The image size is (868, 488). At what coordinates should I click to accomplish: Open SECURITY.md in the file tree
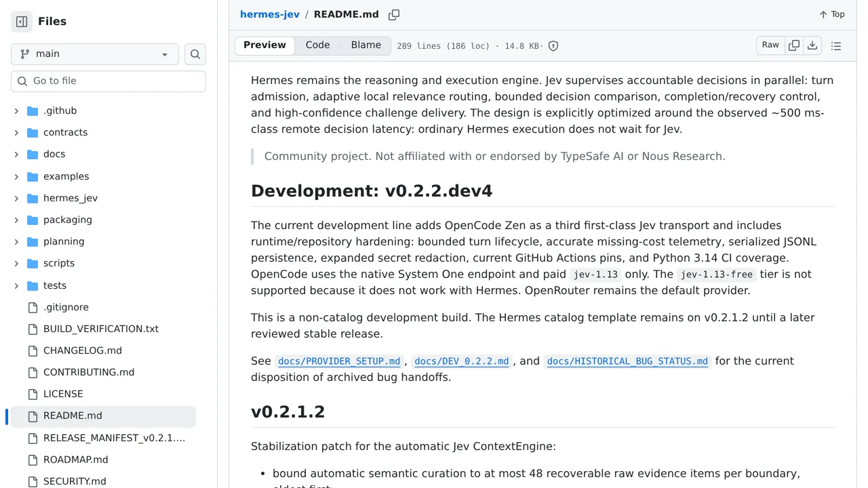pos(75,481)
